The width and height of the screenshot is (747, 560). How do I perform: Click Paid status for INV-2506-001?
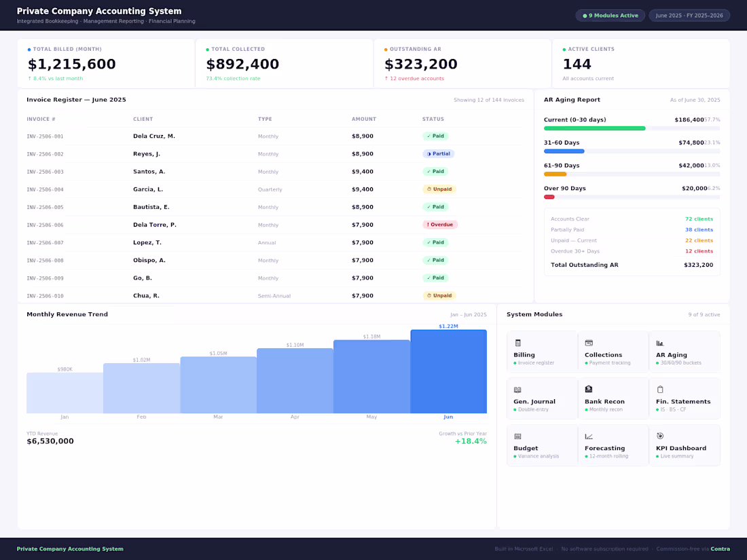[435, 136]
